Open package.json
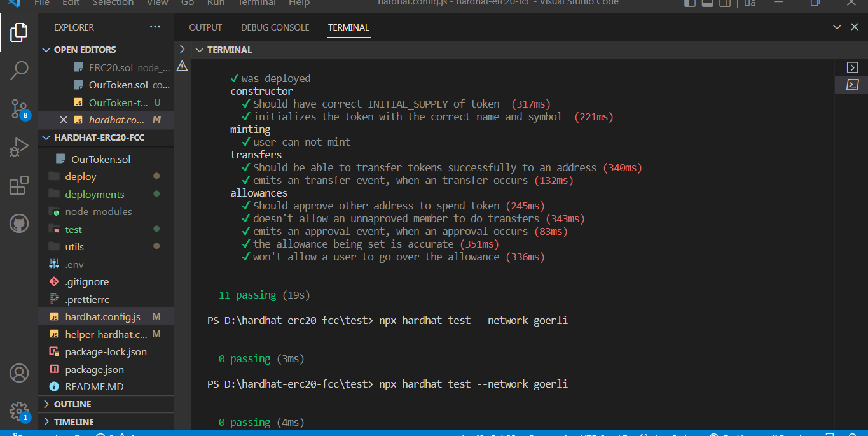 pyautogui.click(x=106, y=370)
